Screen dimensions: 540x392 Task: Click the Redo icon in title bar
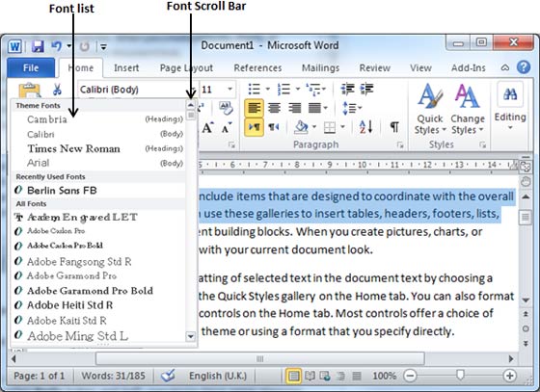[x=85, y=46]
